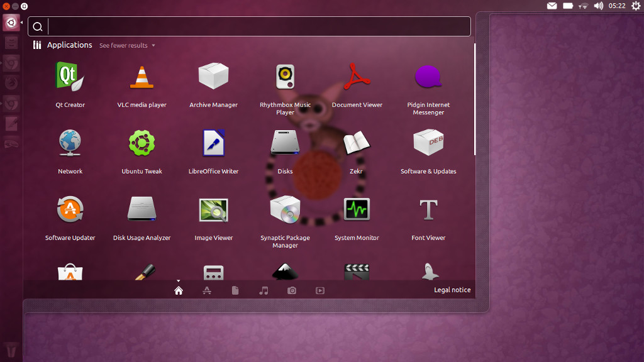
Task: Open the Font Viewer
Action: coord(428,209)
